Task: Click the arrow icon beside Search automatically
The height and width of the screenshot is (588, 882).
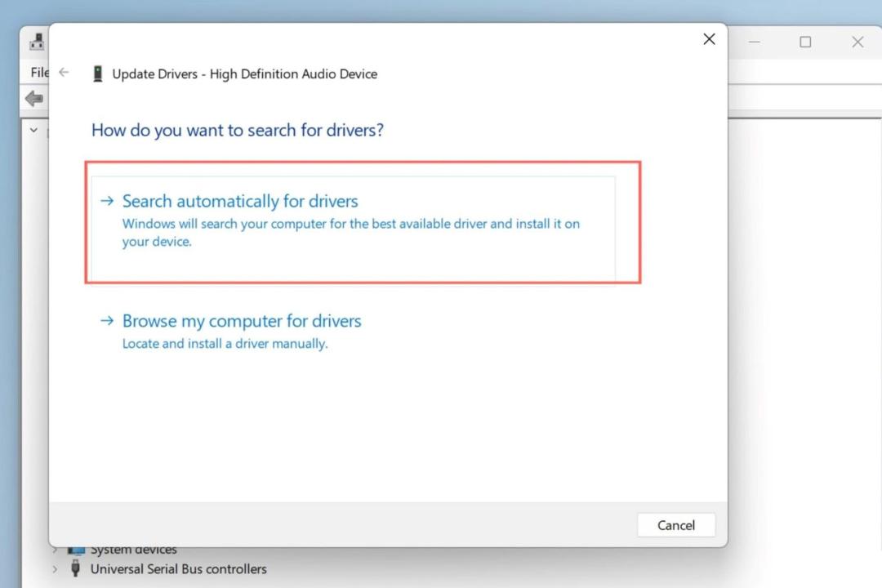Action: pos(107,201)
